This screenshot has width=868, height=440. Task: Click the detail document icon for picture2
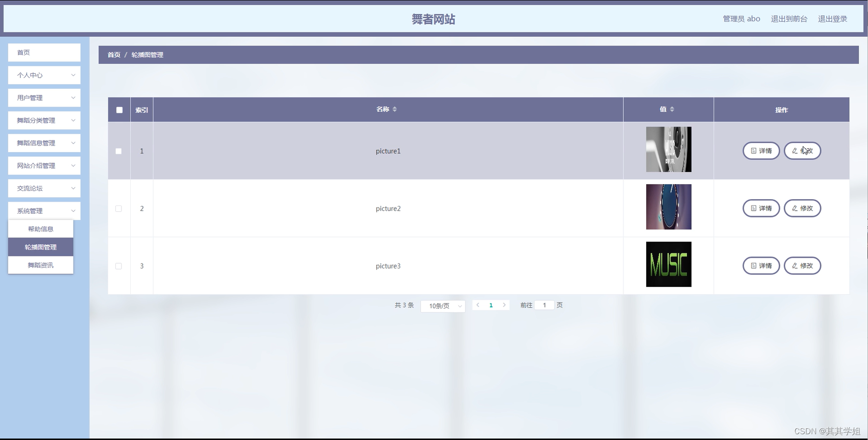point(753,208)
